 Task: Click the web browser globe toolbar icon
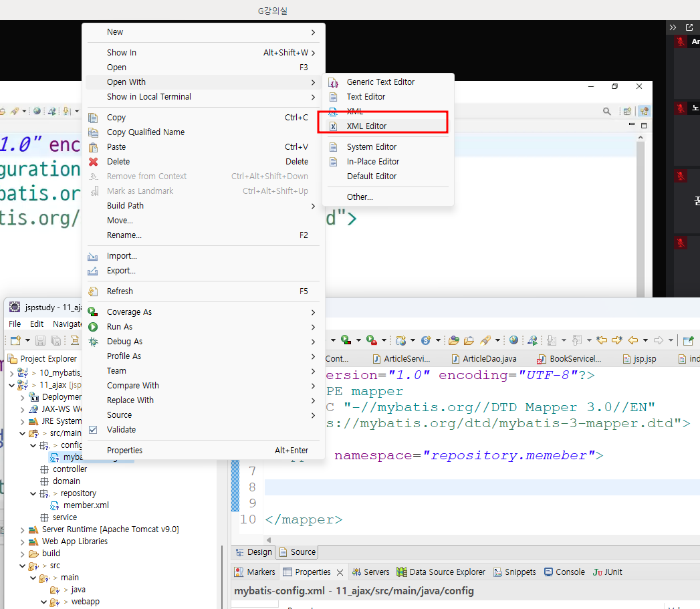coord(514,340)
